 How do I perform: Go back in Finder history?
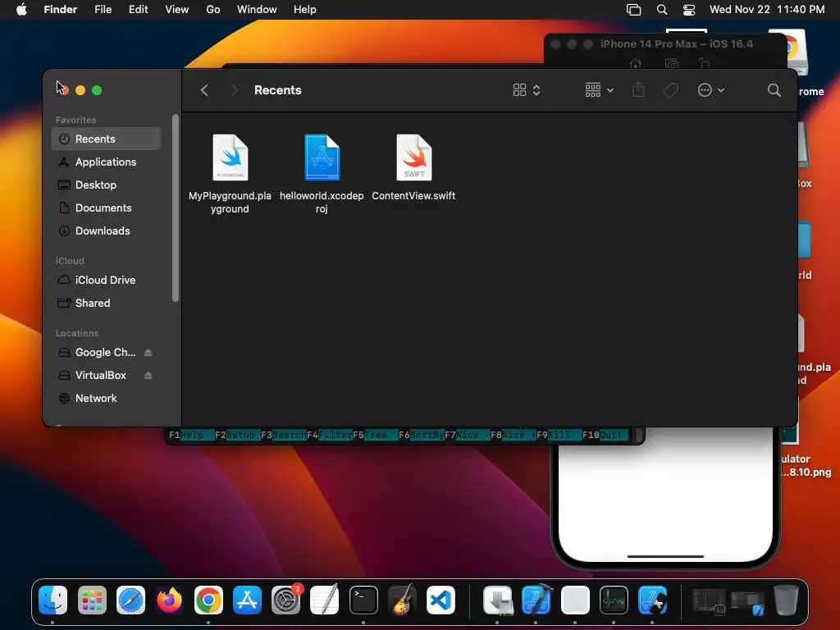(x=204, y=90)
